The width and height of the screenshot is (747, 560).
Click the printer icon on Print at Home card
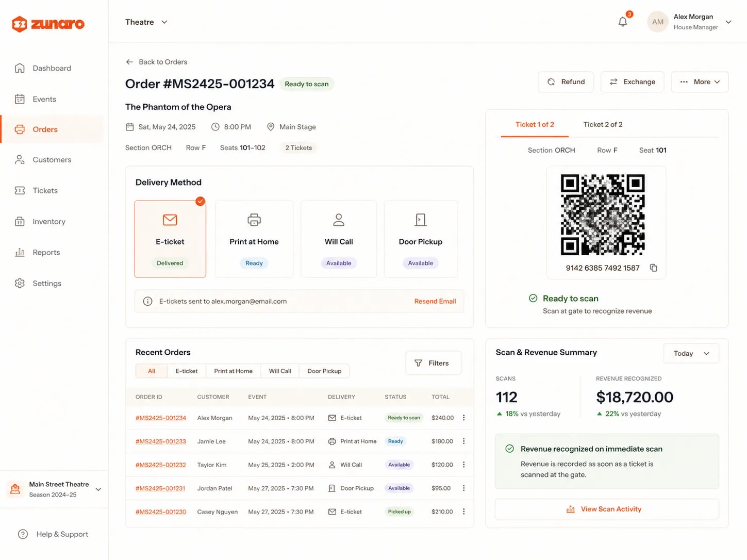(x=254, y=220)
